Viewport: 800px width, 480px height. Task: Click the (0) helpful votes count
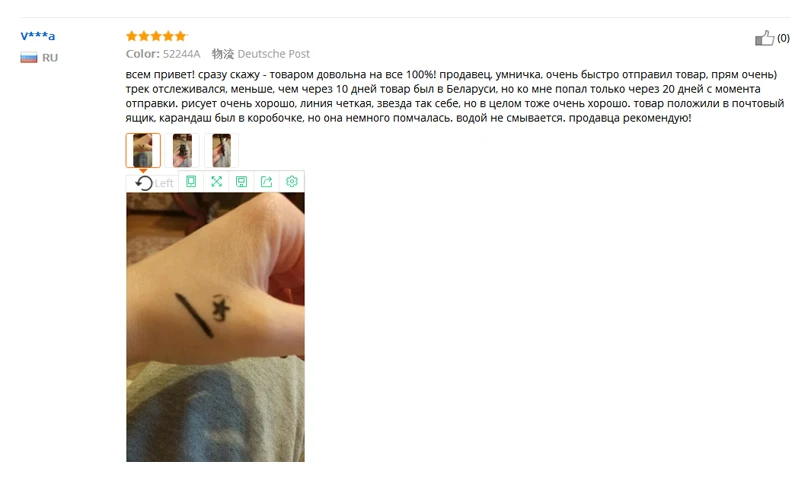(x=783, y=38)
